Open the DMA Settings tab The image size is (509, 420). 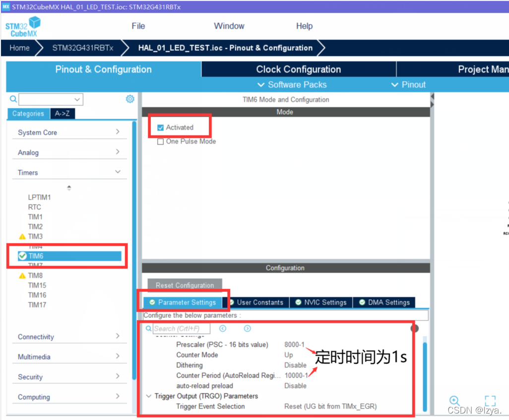[x=384, y=302]
